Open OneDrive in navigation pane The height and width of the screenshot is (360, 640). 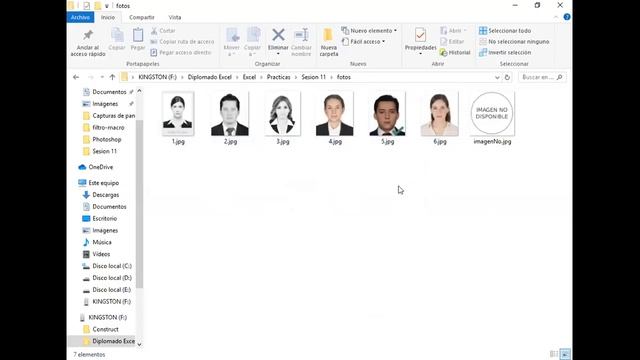pyautogui.click(x=96, y=167)
